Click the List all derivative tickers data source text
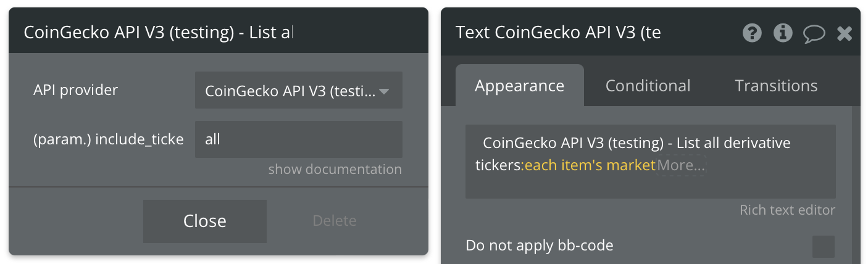The height and width of the screenshot is (264, 868). [x=633, y=154]
